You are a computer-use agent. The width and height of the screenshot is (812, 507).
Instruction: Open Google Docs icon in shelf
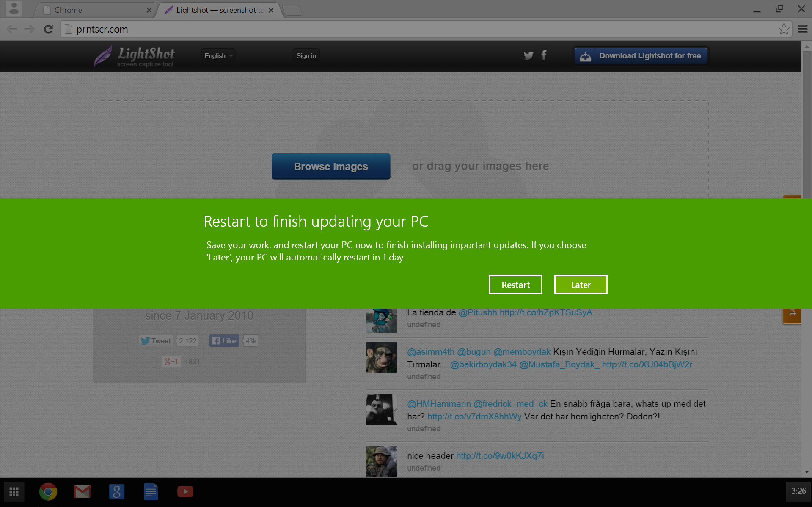[x=151, y=492]
